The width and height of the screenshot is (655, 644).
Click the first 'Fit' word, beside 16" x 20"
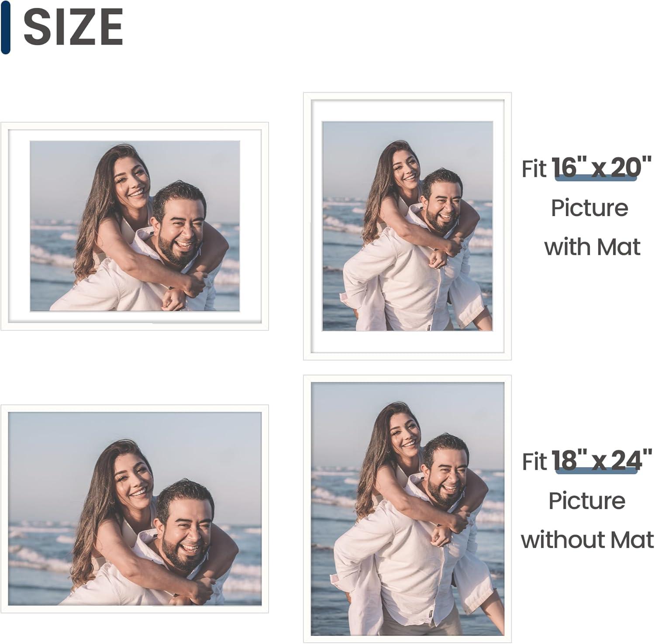coord(534,169)
